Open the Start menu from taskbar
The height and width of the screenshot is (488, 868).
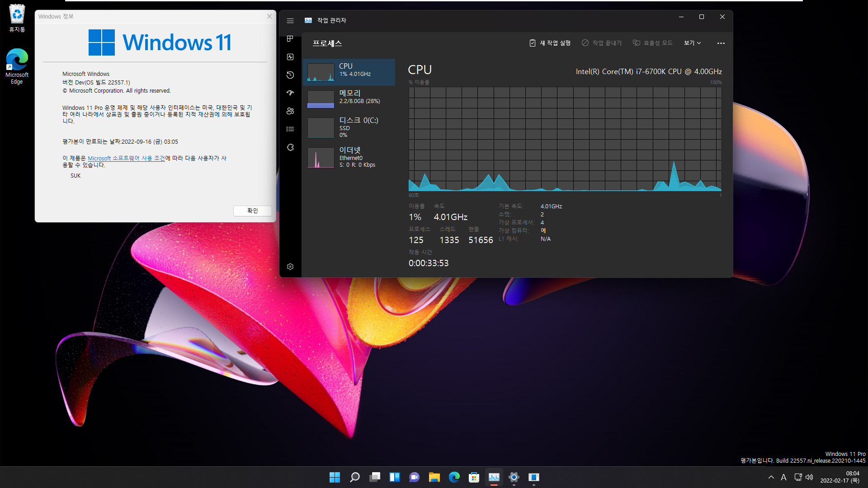coord(335,477)
